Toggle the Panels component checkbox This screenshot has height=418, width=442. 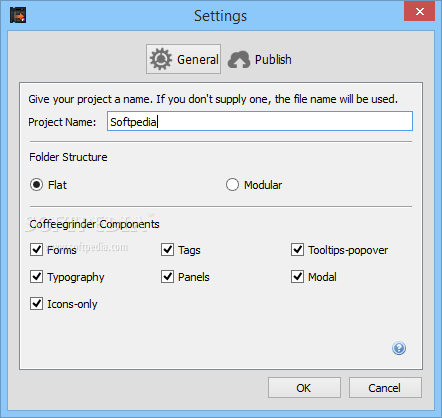(x=167, y=276)
